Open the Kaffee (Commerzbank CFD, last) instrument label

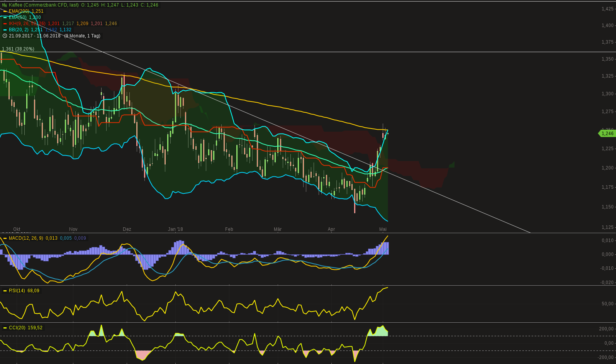pos(44,5)
